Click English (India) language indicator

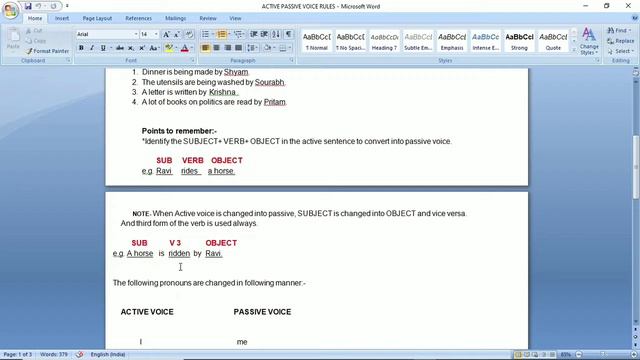(x=108, y=355)
